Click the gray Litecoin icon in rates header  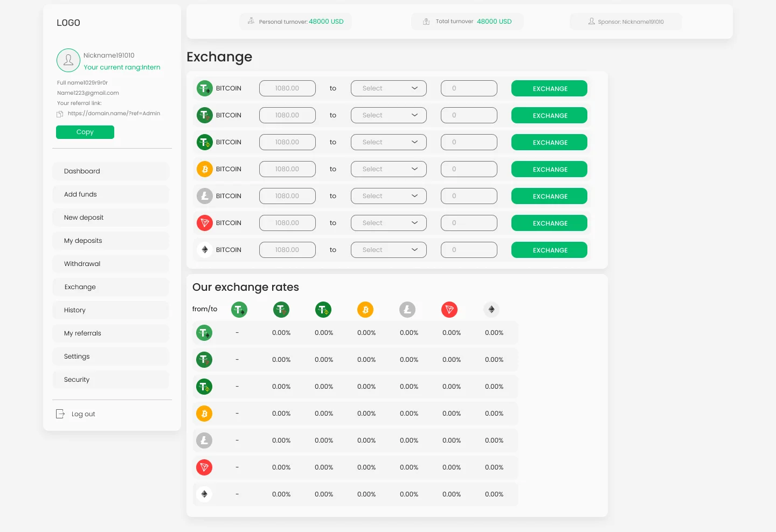coord(407,310)
